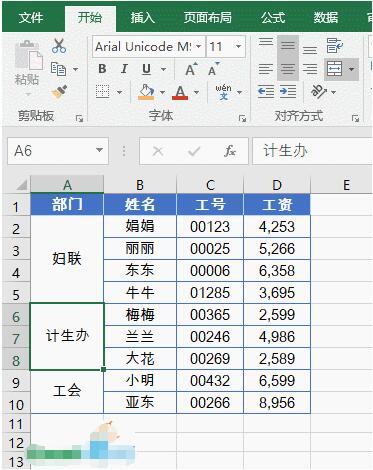Select the Format Painter brush

pyautogui.click(x=59, y=91)
